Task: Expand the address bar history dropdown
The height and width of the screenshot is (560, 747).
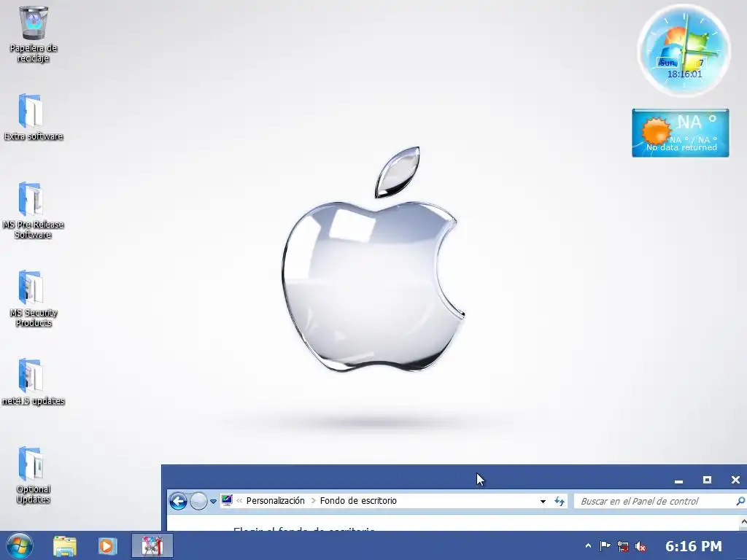Action: tap(543, 502)
